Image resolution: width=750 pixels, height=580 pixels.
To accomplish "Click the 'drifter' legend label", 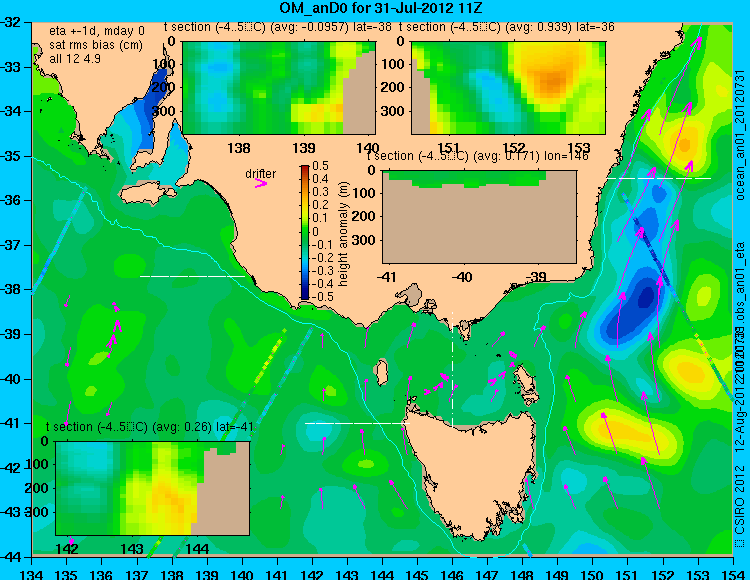I will pyautogui.click(x=261, y=174).
